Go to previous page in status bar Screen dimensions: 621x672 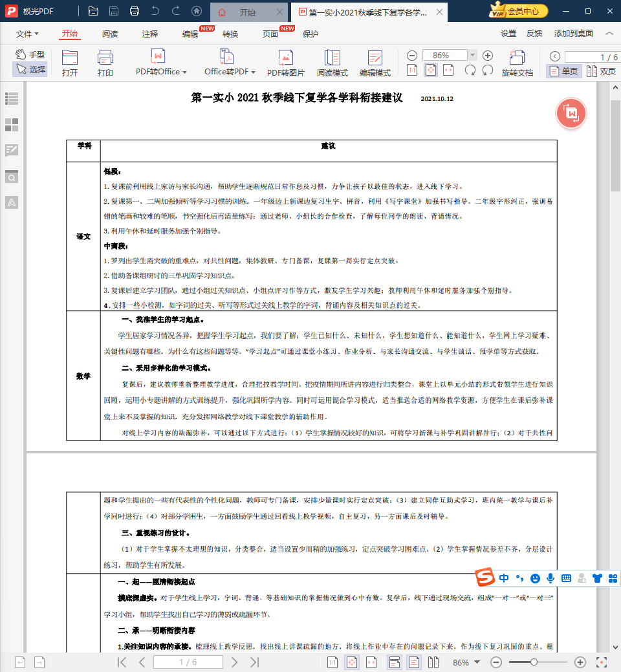click(142, 662)
